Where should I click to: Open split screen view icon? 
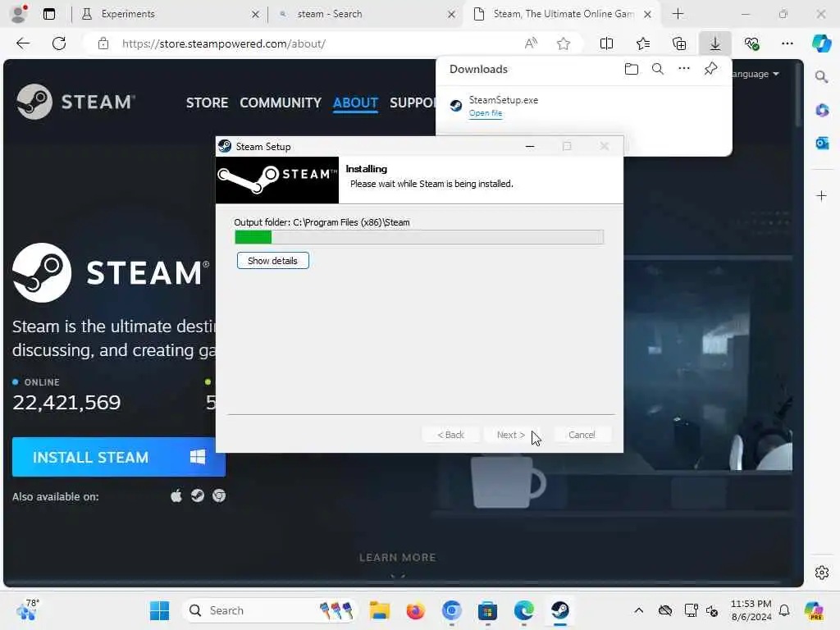point(606,44)
